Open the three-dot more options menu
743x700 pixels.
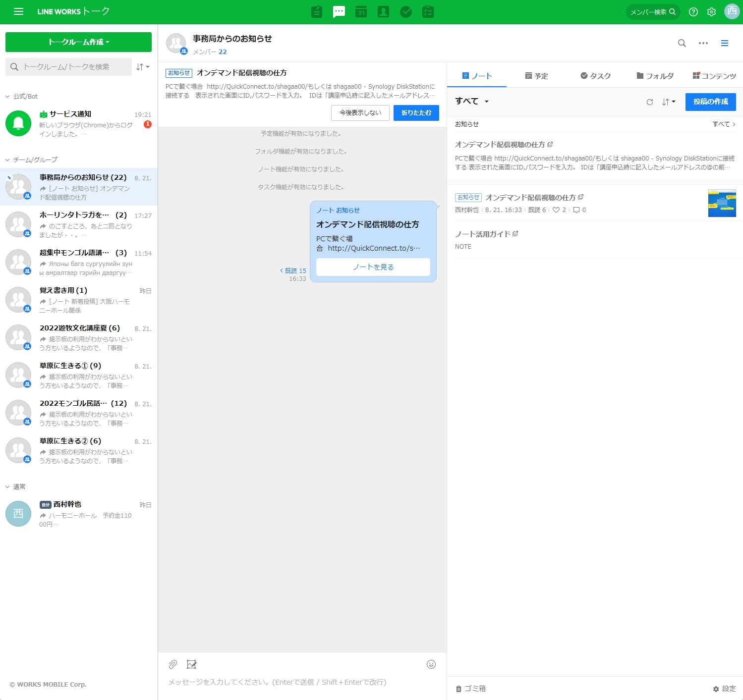click(703, 43)
